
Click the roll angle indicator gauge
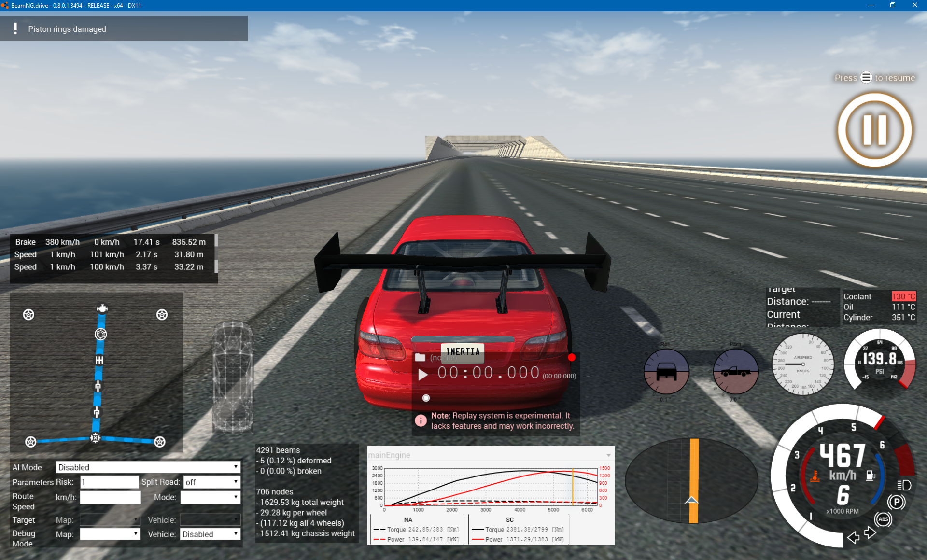[666, 372]
